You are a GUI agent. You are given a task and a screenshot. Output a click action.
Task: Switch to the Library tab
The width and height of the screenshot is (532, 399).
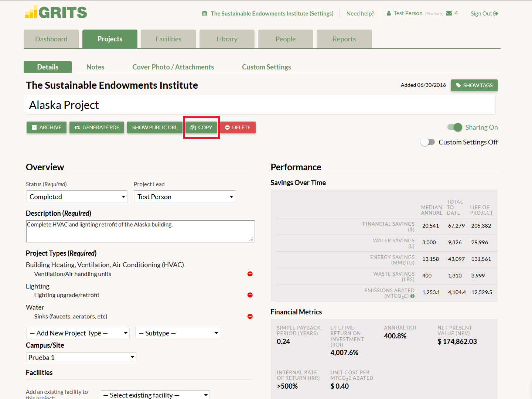227,39
